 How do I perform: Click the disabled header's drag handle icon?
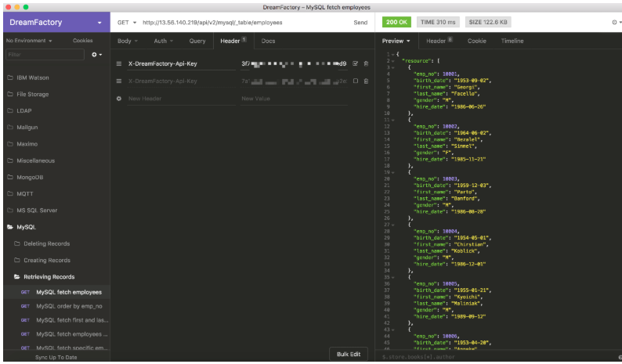118,81
